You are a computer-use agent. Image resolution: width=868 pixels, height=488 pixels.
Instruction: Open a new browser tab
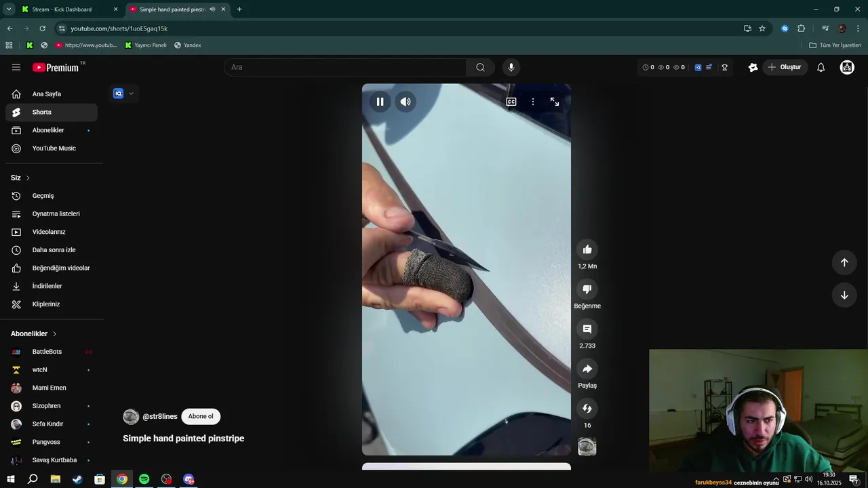pos(239,9)
